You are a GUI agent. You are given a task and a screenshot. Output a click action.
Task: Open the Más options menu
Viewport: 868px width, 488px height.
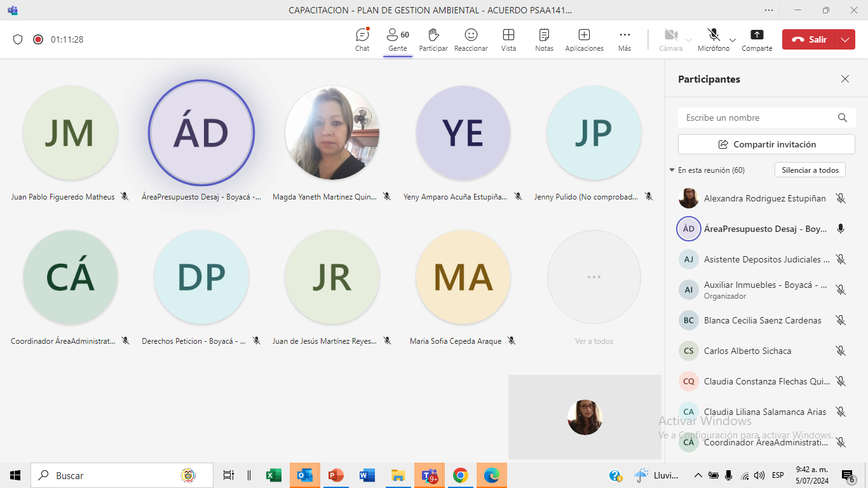click(x=625, y=39)
